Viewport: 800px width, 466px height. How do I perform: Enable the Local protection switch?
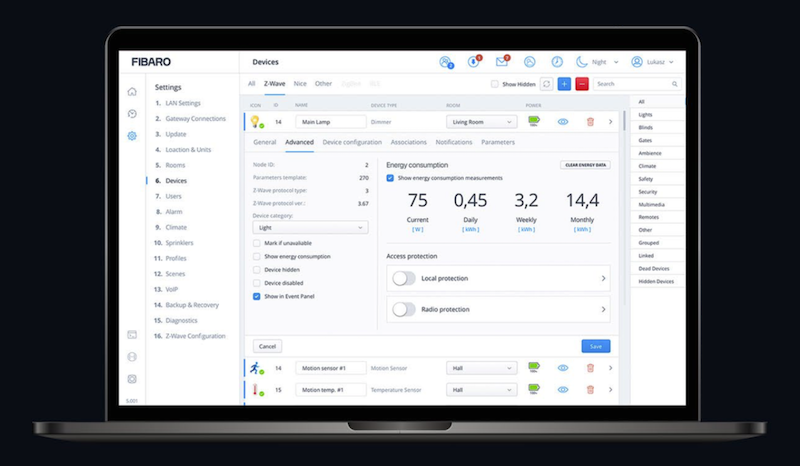click(x=404, y=278)
